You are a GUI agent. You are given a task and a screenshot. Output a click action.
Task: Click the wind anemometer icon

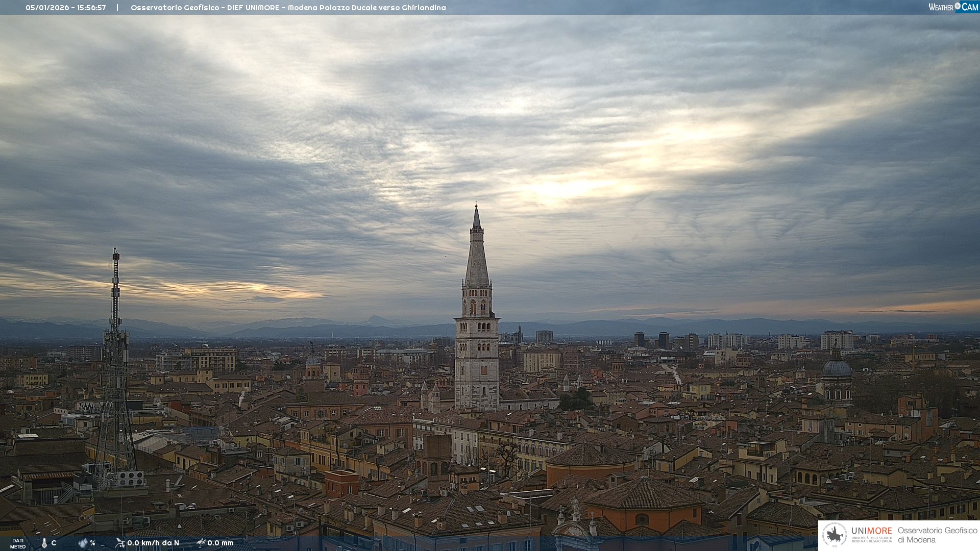tap(120, 543)
